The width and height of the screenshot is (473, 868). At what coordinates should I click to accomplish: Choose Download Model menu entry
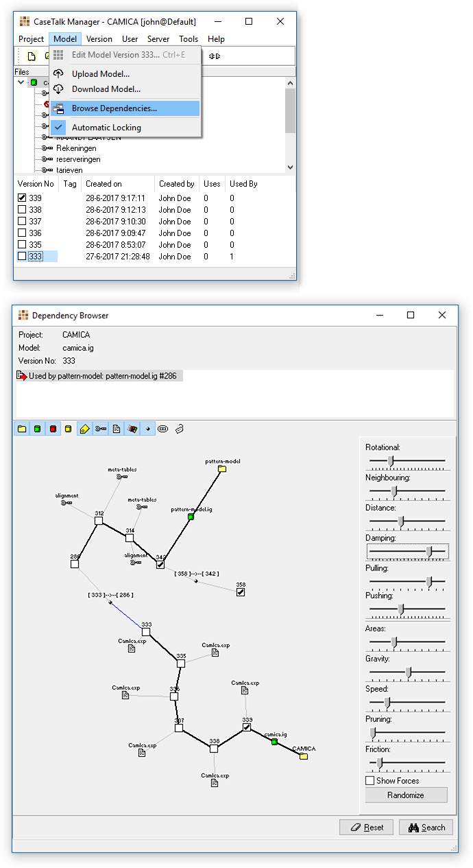(x=125, y=89)
